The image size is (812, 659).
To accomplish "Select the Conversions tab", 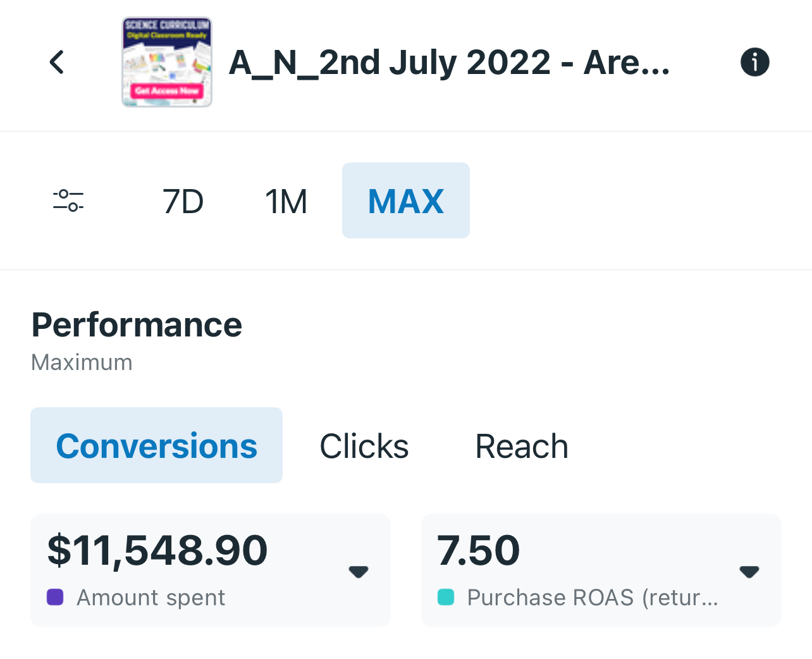I will coord(156,446).
